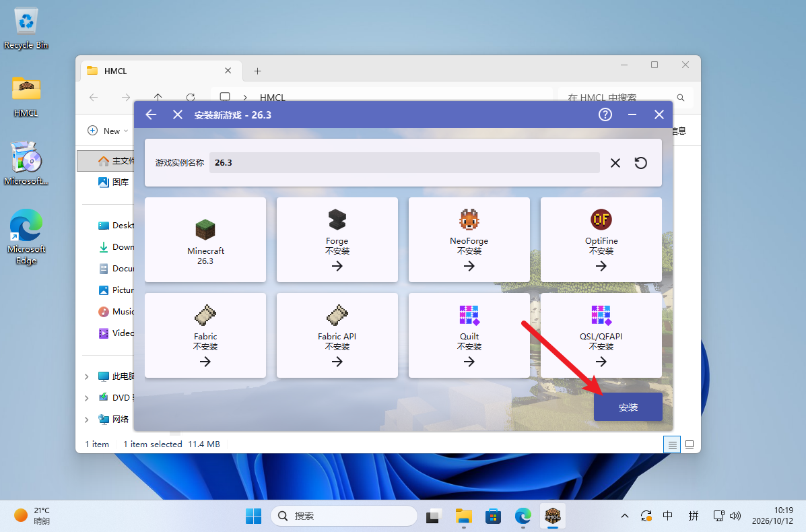Select the OptiFine card
This screenshot has width=806, height=532.
[601, 240]
